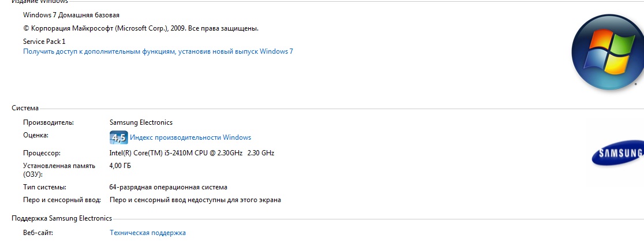Click the Веб-сайт label

38,233
